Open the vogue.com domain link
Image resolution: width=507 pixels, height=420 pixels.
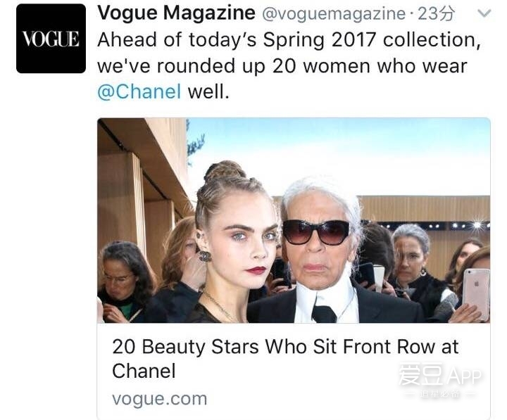[x=159, y=399]
